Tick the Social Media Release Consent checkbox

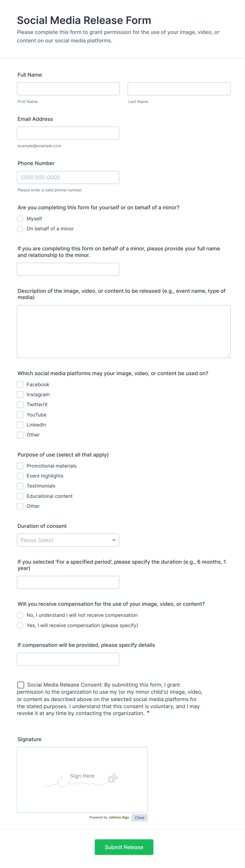coord(21,685)
